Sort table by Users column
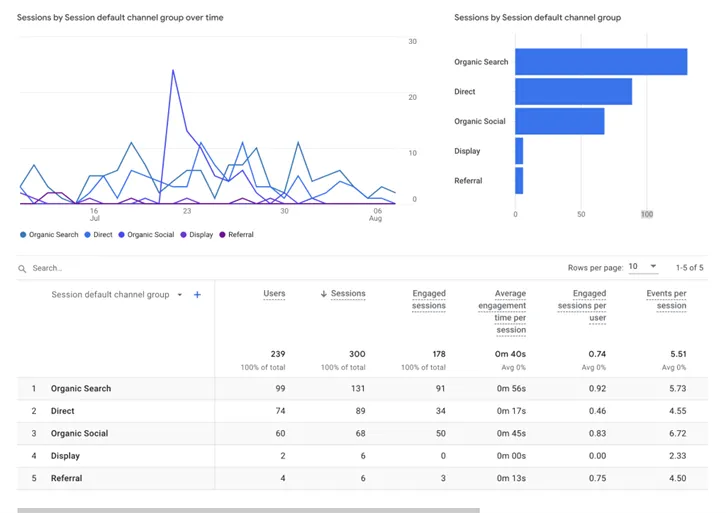 point(274,294)
